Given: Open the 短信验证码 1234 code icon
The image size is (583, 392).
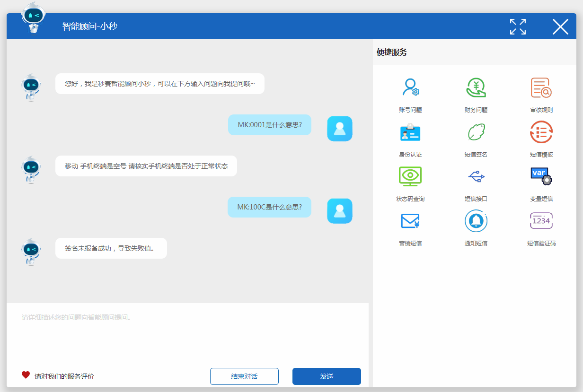Looking at the screenshot, I should coord(541,221).
